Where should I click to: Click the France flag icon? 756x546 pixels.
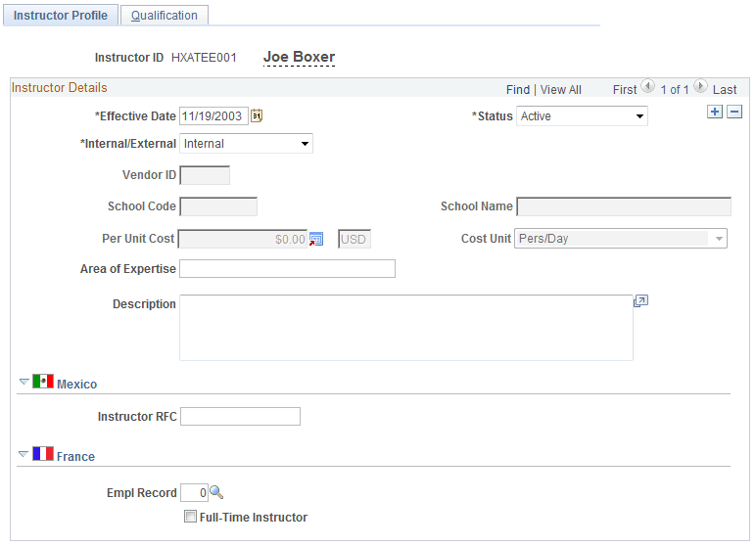click(x=43, y=453)
